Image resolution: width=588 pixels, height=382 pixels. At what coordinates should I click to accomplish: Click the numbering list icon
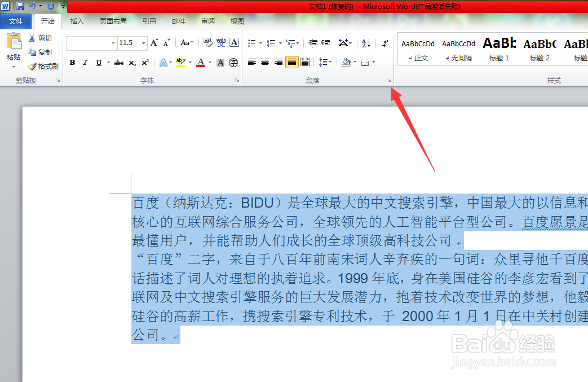point(271,43)
